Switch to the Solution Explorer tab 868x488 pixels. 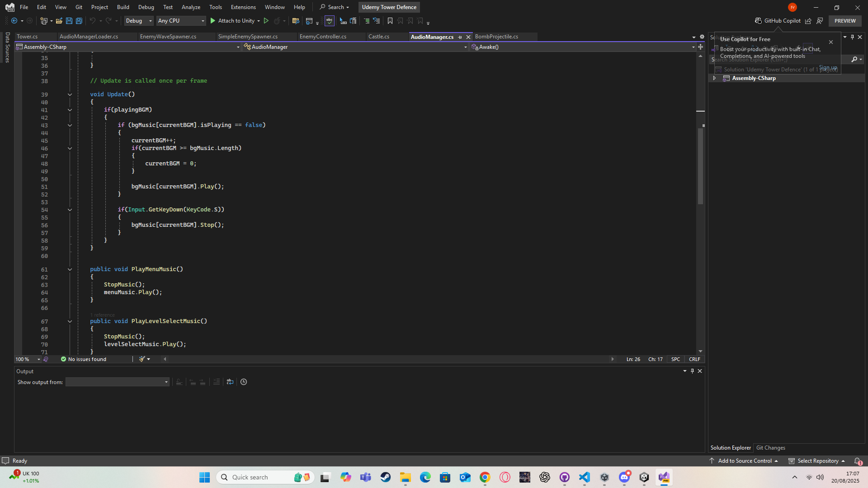pos(731,448)
